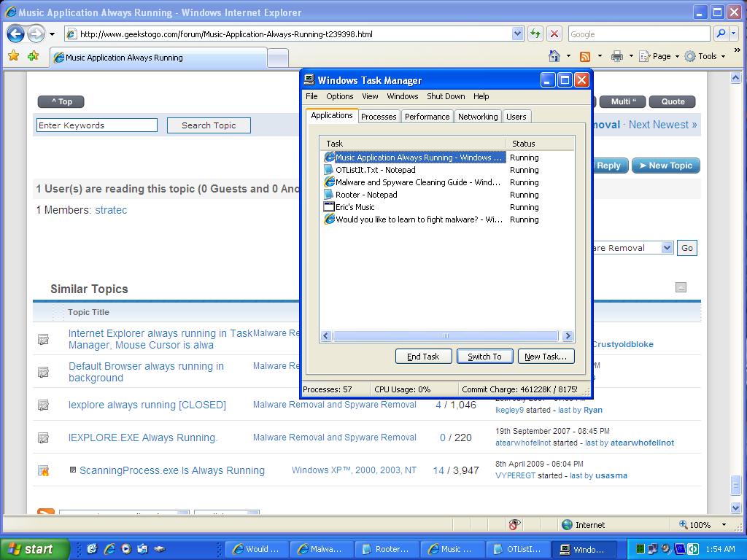Expand the address bar URL history dropdown
This screenshot has width=747, height=560.
pyautogui.click(x=517, y=34)
